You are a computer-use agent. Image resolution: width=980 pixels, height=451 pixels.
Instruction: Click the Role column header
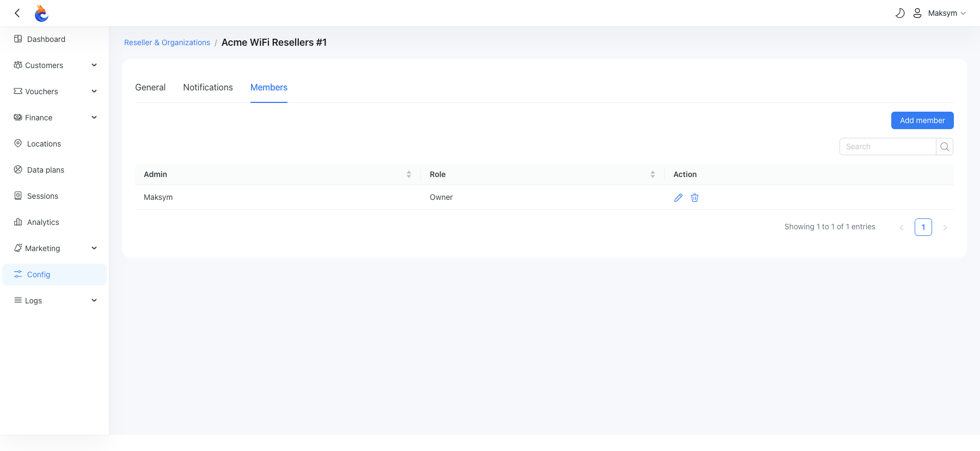[x=543, y=174]
